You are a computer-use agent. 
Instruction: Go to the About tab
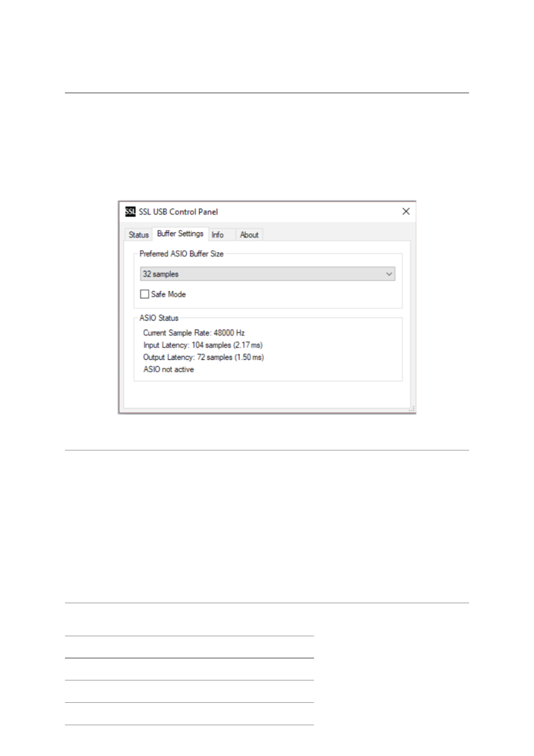[249, 234]
